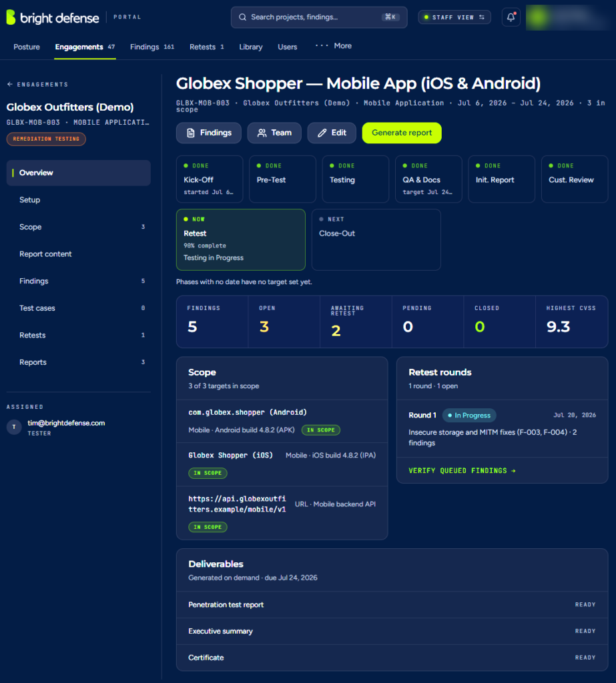The width and height of the screenshot is (616, 683).
Task: Select the Pre-Test phase card
Action: [x=282, y=179]
